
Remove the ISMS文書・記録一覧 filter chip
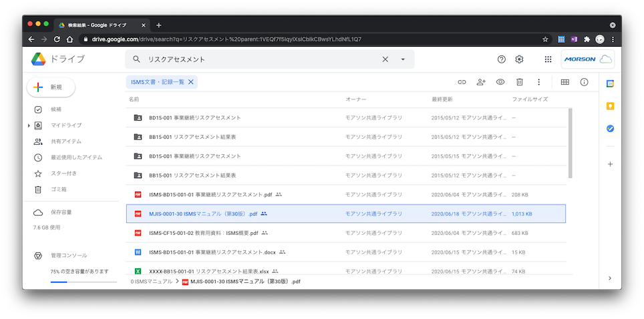190,82
